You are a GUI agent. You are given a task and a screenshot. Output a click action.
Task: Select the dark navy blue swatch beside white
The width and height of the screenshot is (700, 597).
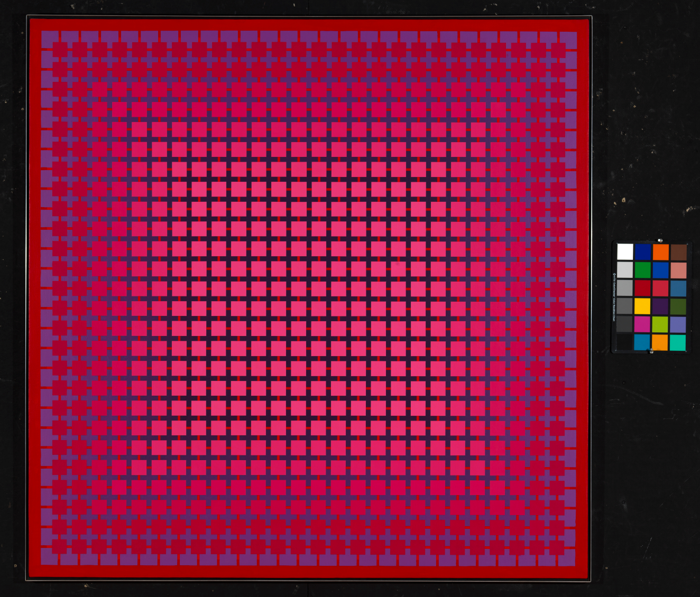(642, 252)
